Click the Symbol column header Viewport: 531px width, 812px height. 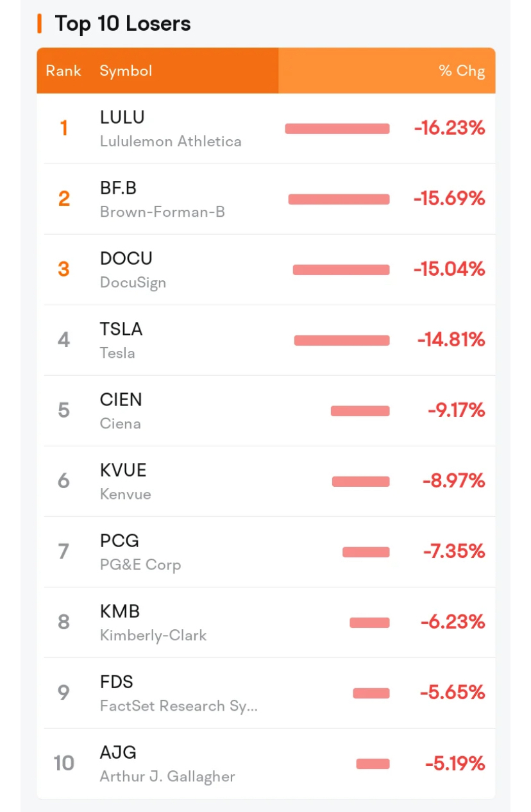pyautogui.click(x=126, y=71)
